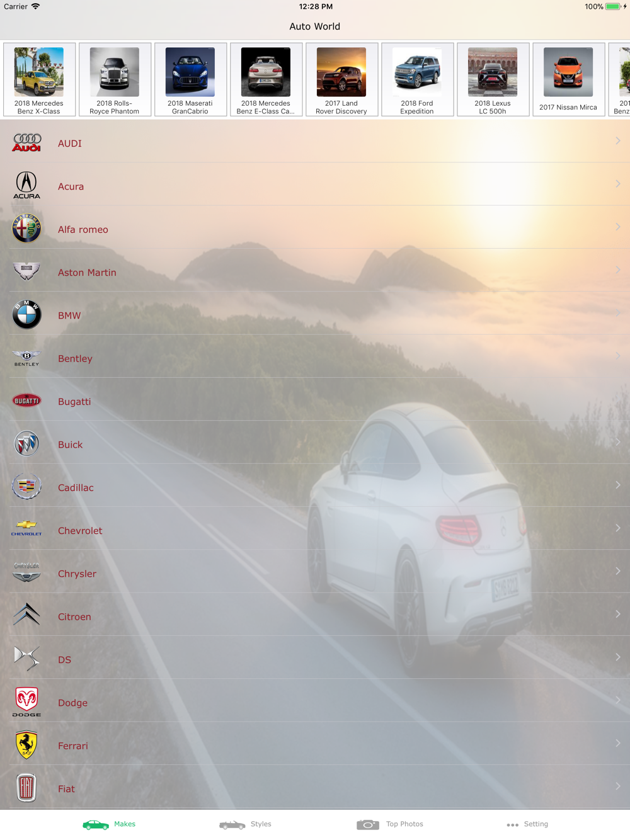Open the Bentley make label
The height and width of the screenshot is (840, 630).
[75, 358]
